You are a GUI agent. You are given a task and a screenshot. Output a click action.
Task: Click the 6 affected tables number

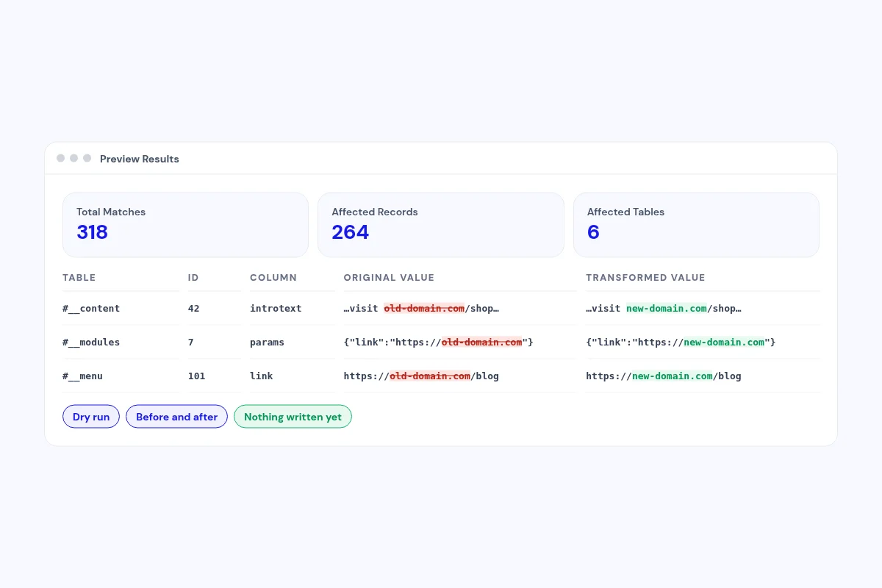coord(593,232)
